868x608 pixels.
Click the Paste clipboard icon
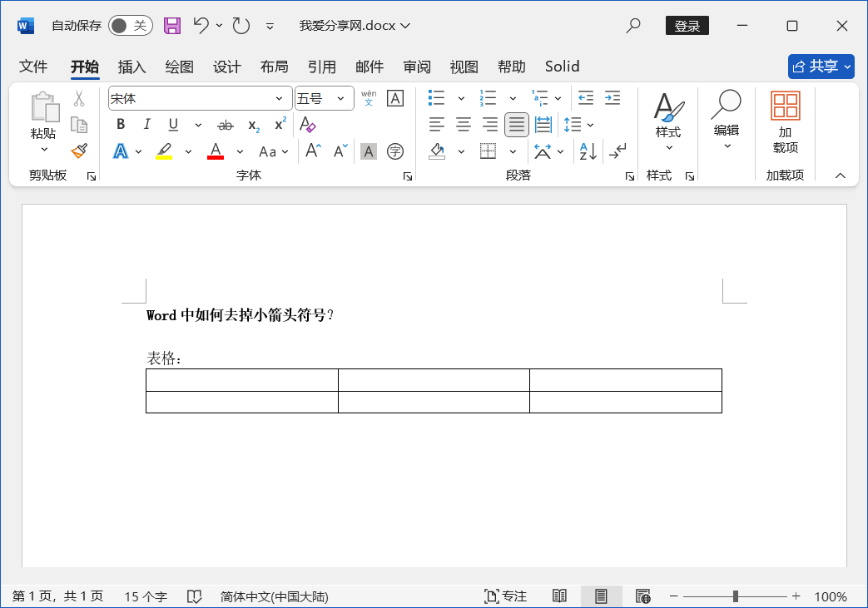click(44, 106)
